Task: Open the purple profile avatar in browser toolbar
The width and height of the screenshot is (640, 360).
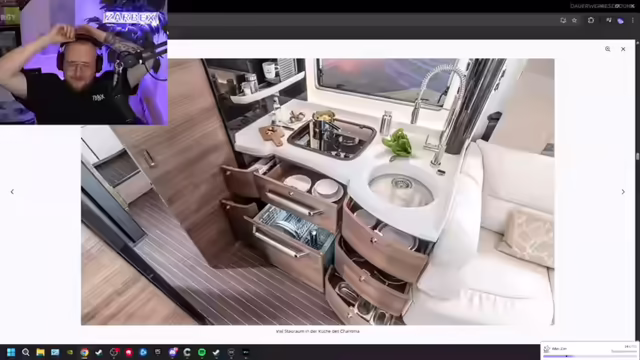Action: 620,20
